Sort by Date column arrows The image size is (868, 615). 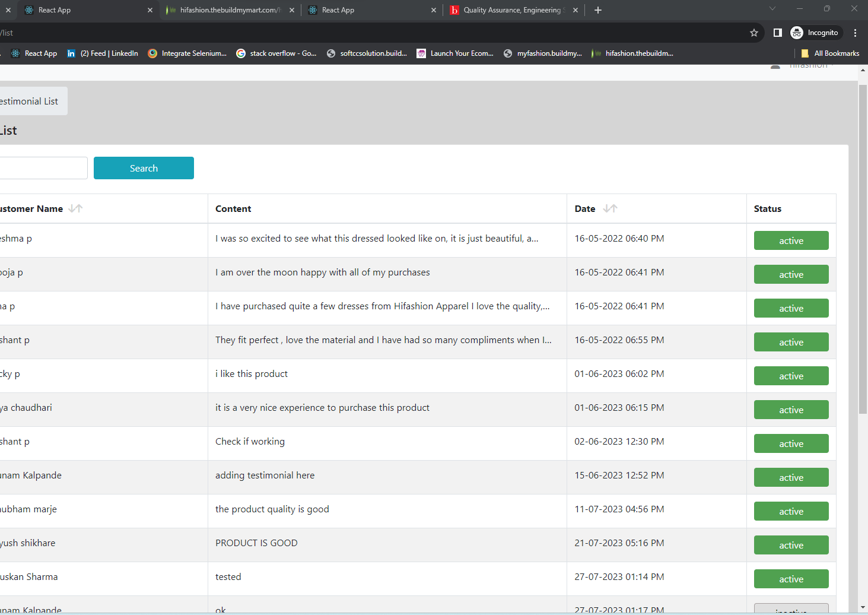[610, 208]
